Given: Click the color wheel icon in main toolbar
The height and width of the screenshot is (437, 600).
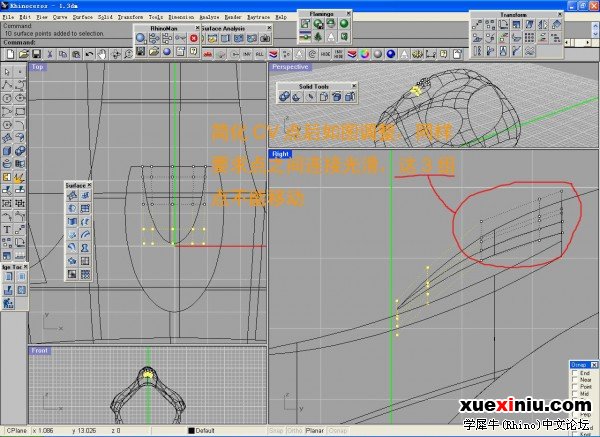Looking at the screenshot, I should tap(365, 54).
